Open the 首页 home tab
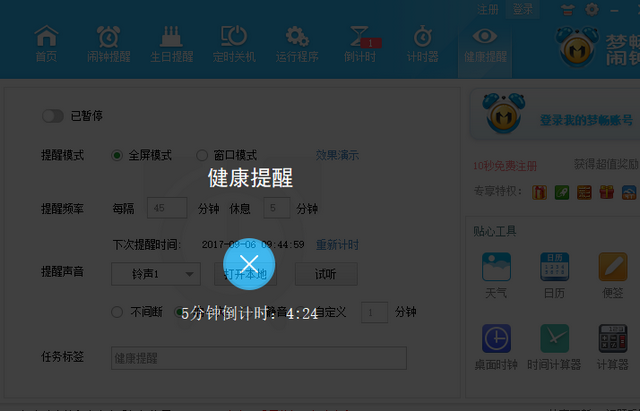The width and height of the screenshot is (640, 411). click(46, 42)
